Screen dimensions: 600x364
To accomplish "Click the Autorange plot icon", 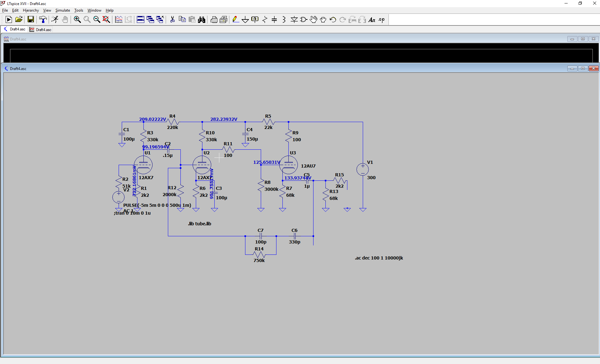I will click(119, 20).
